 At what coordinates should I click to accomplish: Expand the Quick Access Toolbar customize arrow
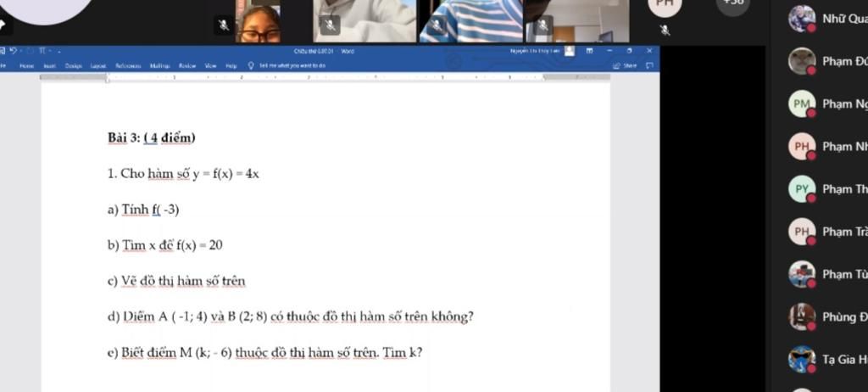coord(59,52)
